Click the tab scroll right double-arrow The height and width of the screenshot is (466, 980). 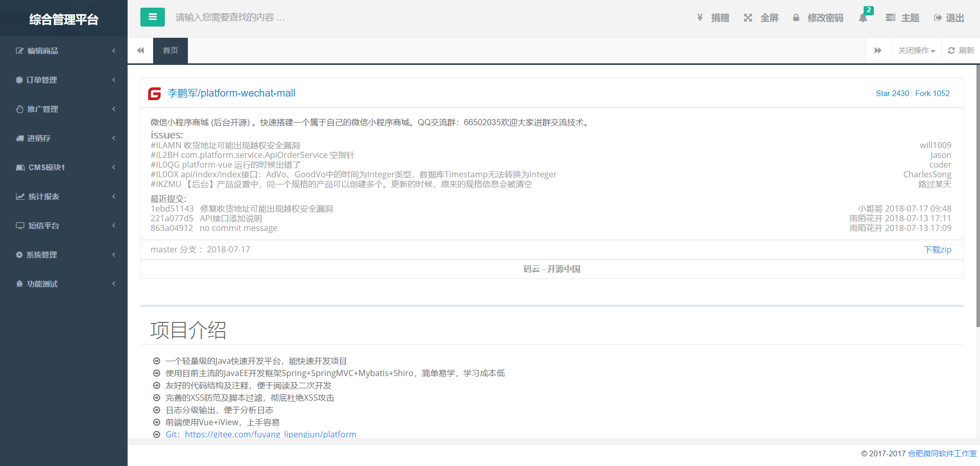coord(878,51)
